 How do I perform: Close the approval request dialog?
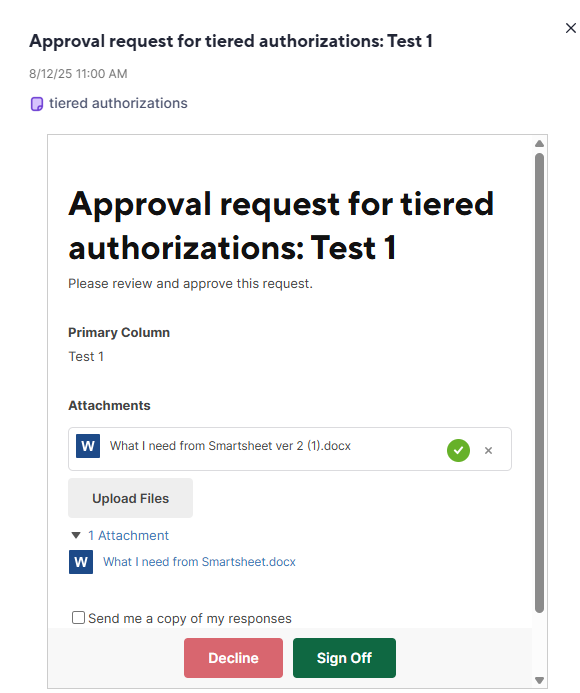[x=570, y=28]
